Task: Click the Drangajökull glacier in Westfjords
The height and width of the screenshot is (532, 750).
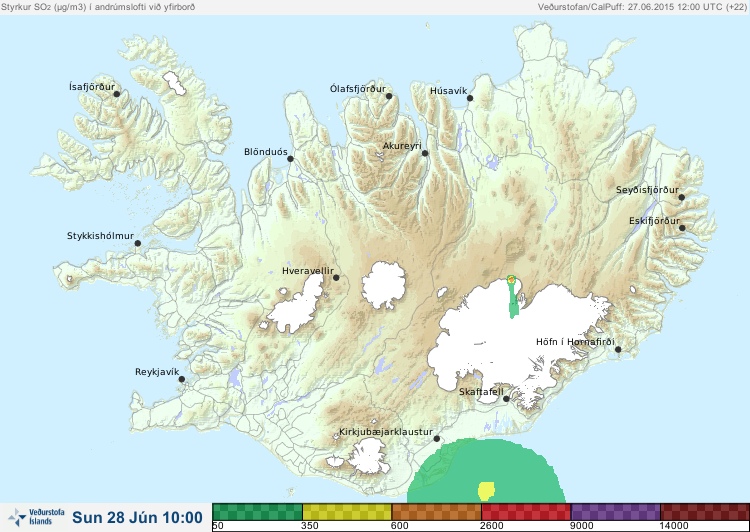Action: (174, 83)
